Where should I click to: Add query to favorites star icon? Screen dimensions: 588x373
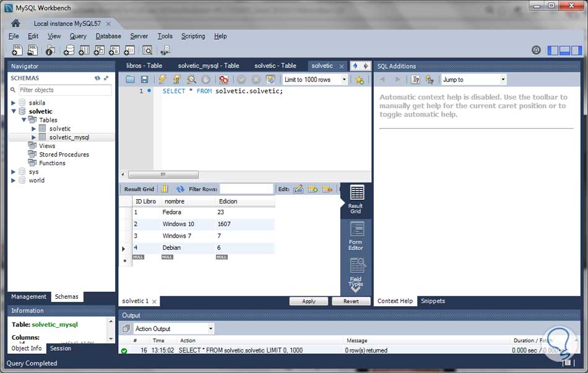point(360,80)
